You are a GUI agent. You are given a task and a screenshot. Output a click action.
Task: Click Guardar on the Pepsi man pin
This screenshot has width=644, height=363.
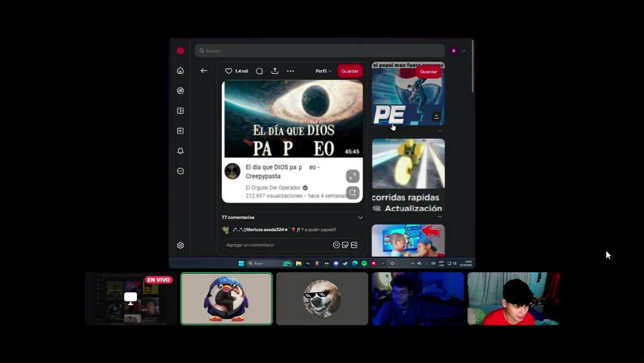click(428, 72)
